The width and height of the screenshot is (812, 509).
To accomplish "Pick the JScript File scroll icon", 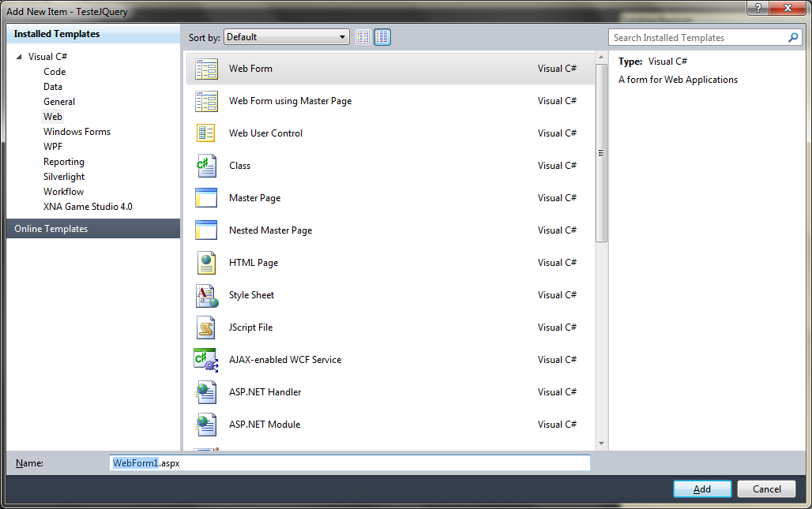I will (206, 327).
